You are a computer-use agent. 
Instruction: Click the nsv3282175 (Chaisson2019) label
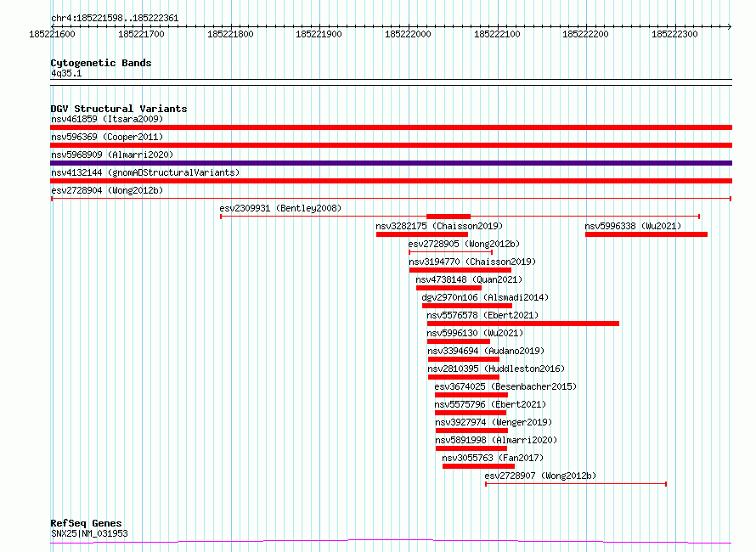point(439,226)
